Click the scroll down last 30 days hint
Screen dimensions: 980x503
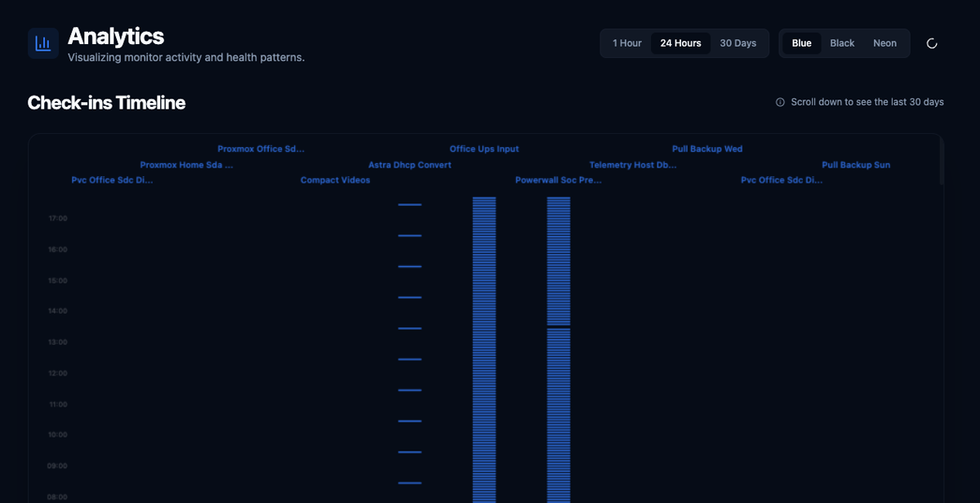point(867,102)
